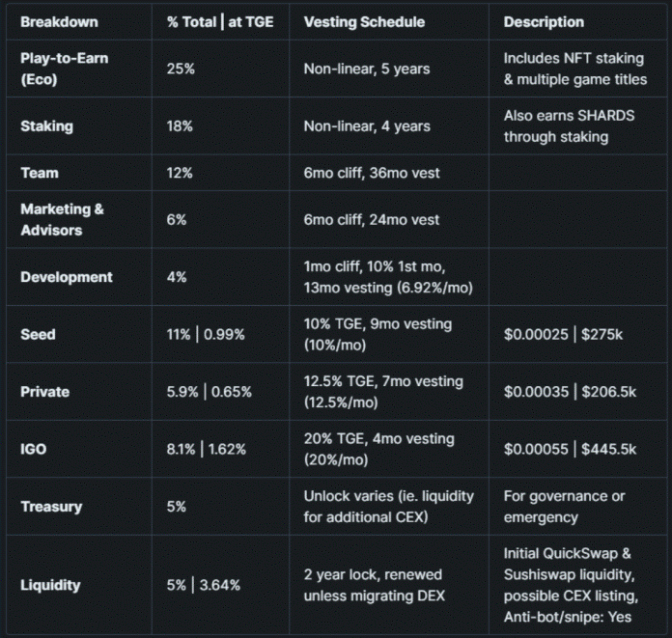
Task: Select the Development row label
Action: coord(67,277)
